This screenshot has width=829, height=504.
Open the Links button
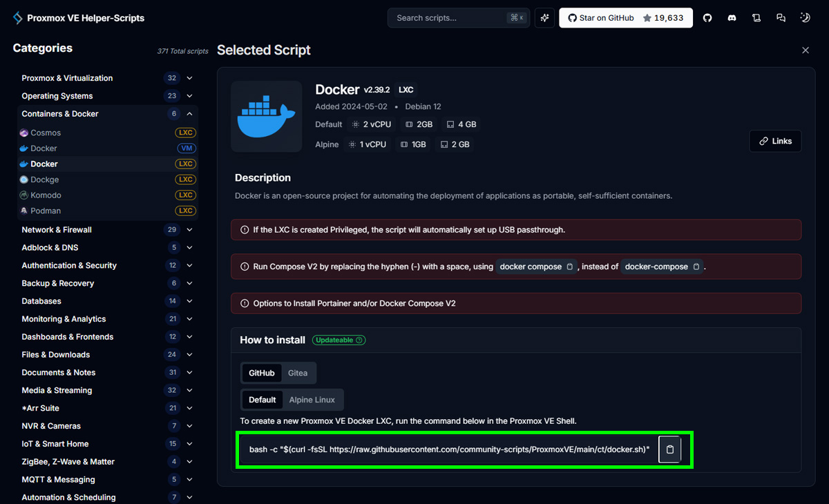[x=775, y=141]
